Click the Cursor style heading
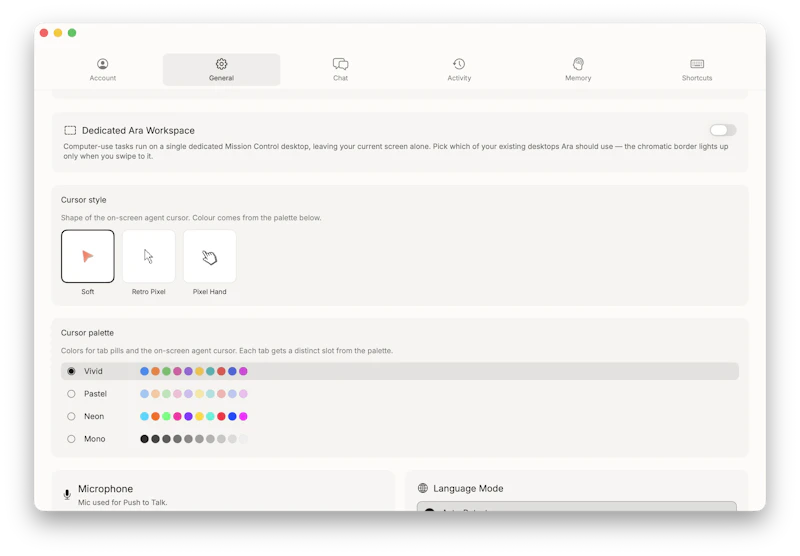 [84, 200]
